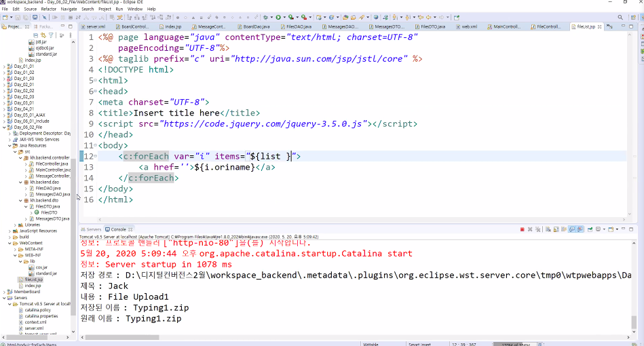Click the red Terminate button in Console
The width and height of the screenshot is (644, 346).
tap(523, 229)
